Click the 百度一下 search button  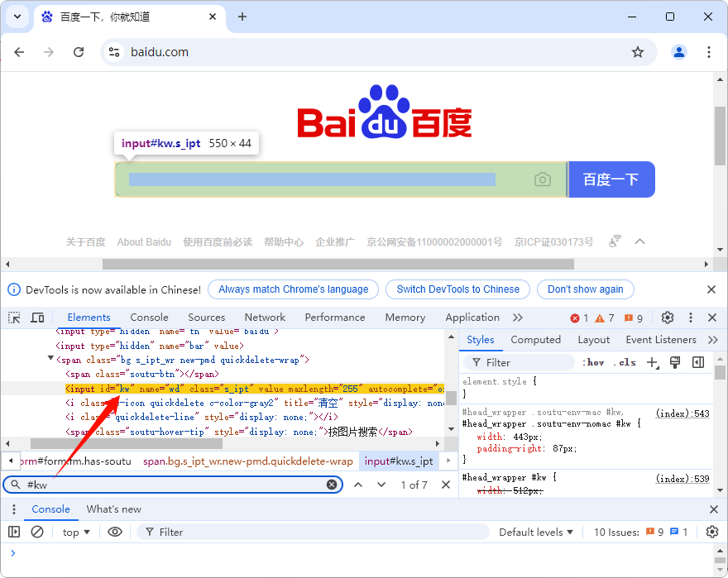[611, 179]
